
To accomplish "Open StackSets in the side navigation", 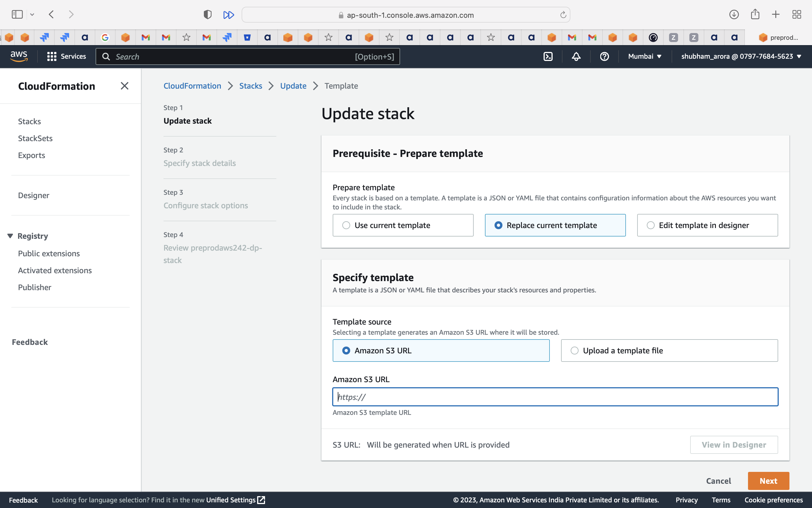I will (35, 138).
